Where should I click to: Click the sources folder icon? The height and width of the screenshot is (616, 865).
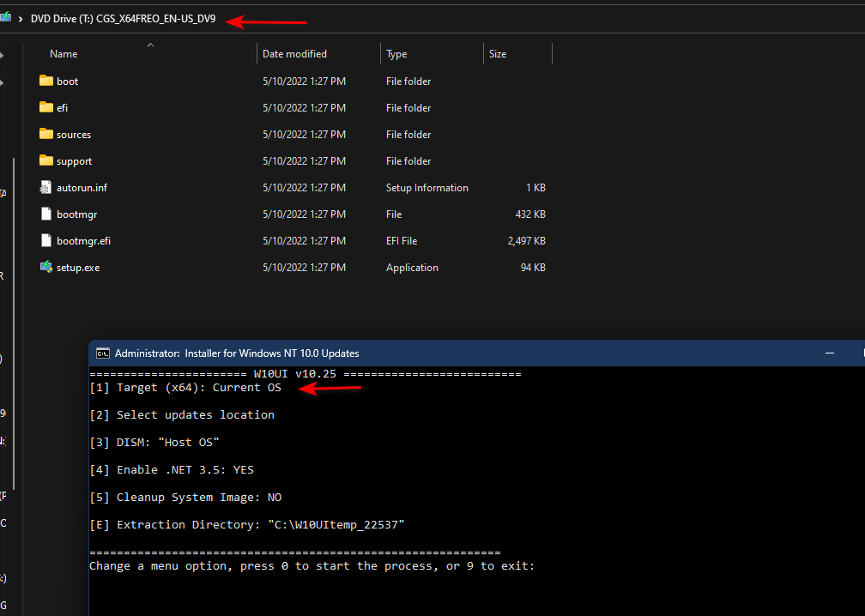pos(46,134)
